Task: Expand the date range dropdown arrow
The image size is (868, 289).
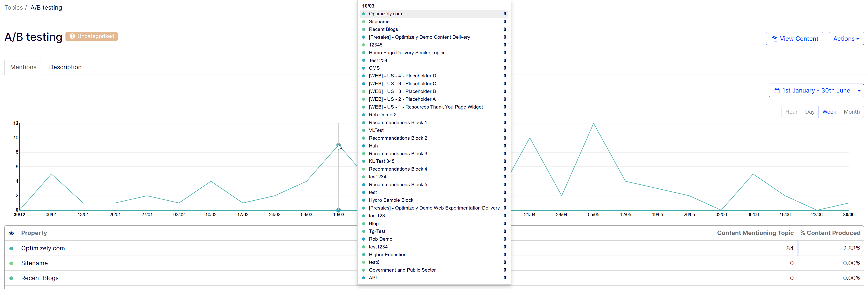Action: click(x=859, y=91)
